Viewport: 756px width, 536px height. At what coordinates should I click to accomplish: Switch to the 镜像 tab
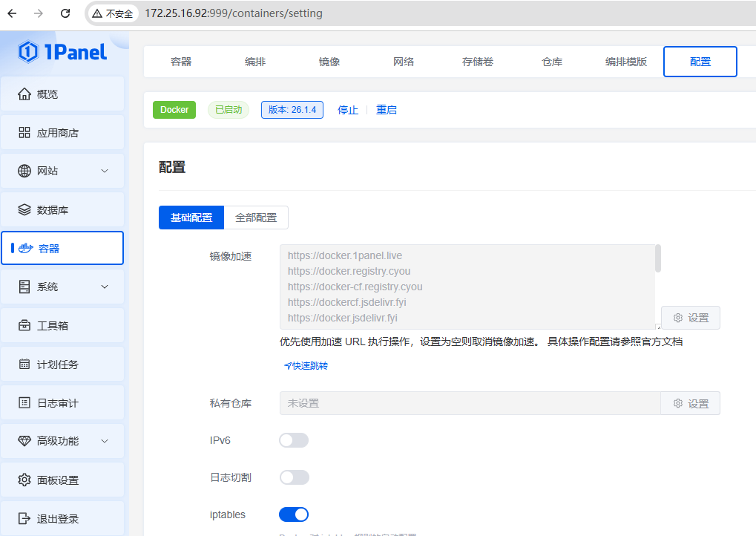point(329,62)
